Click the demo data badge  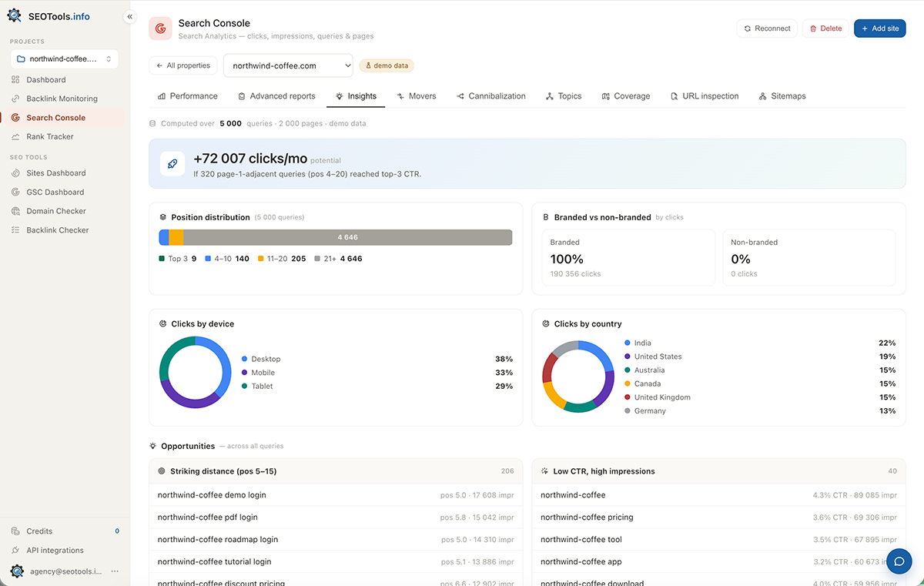point(387,65)
